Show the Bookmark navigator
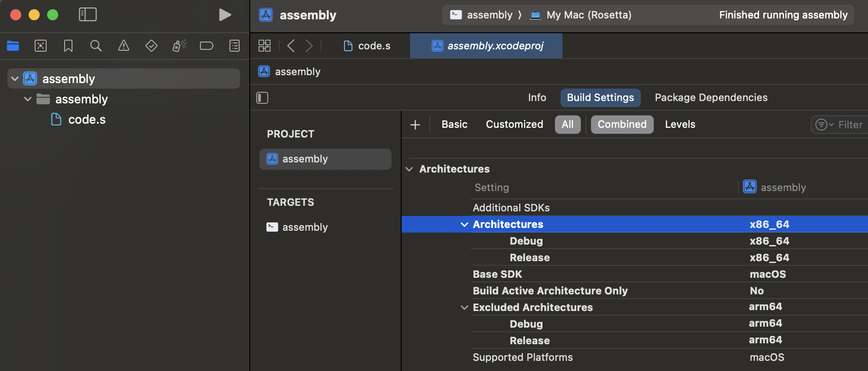 pyautogui.click(x=68, y=46)
